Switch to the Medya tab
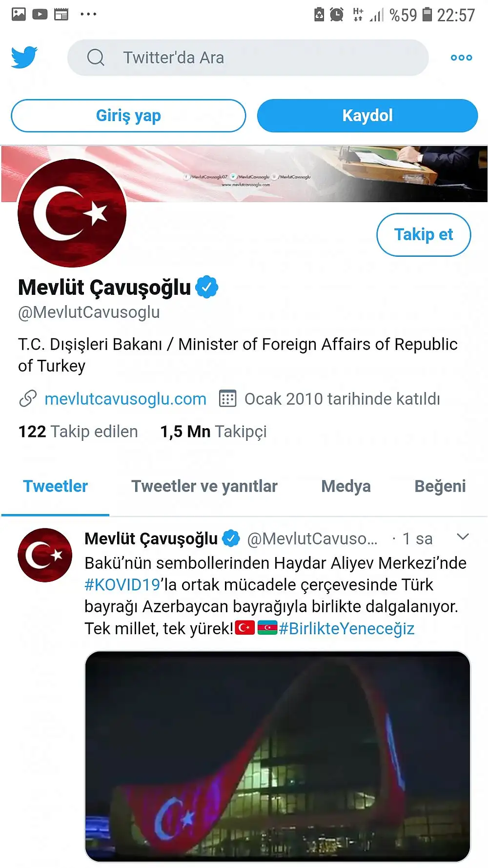This screenshot has width=488, height=868. [346, 486]
